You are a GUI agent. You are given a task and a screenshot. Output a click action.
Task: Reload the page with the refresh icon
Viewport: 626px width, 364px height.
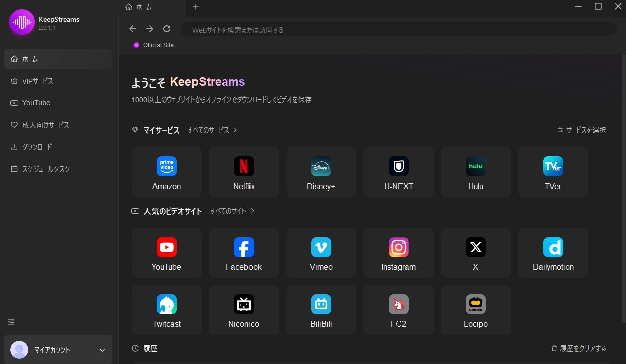click(166, 29)
